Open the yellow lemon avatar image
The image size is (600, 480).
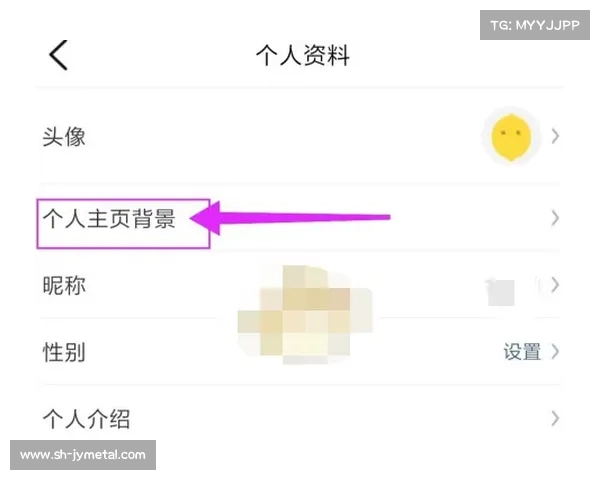[x=511, y=137]
